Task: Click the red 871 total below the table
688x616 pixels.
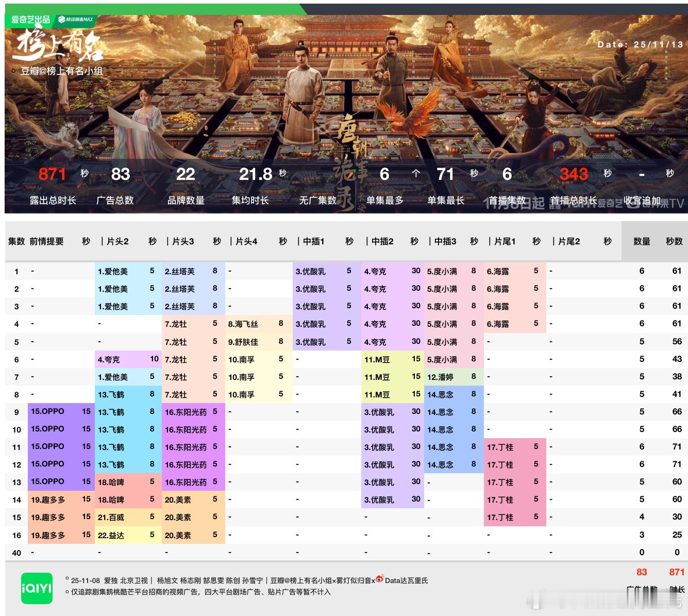Action: [x=677, y=572]
